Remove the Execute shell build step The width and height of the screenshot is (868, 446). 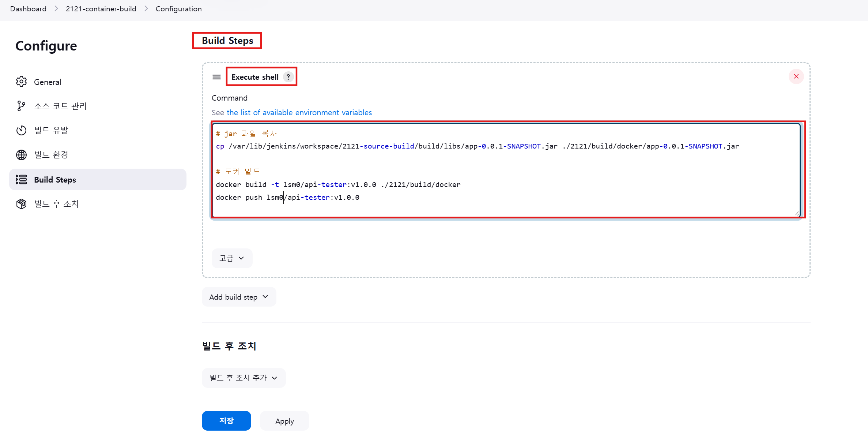pos(796,76)
